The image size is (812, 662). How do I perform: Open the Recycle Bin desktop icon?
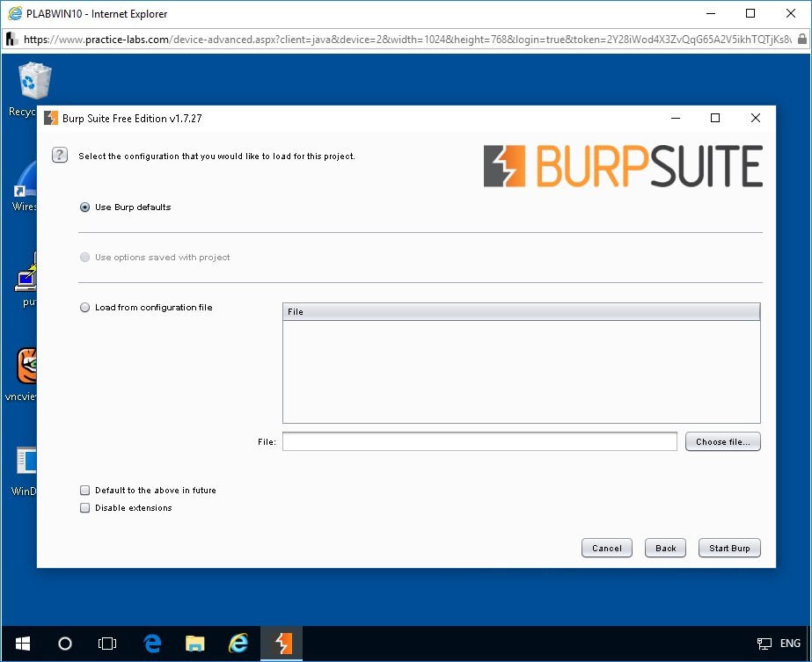(x=34, y=84)
